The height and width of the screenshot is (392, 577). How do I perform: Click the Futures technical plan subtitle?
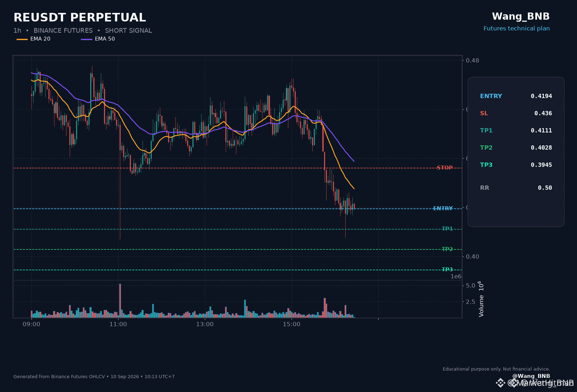(517, 29)
